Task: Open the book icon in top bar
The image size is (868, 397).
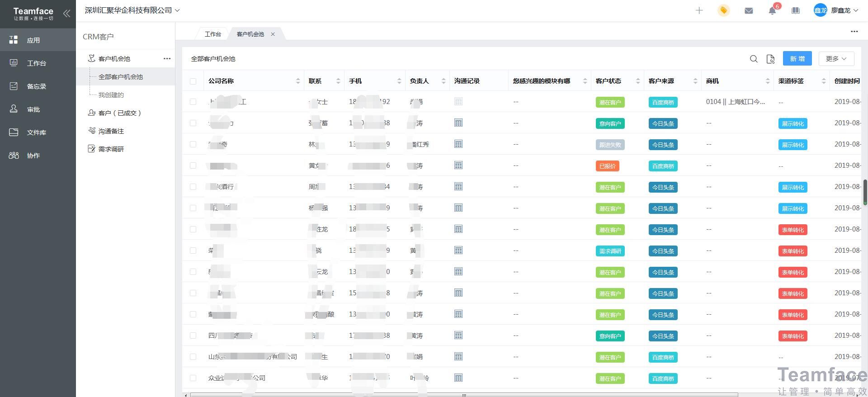Action: pyautogui.click(x=796, y=10)
